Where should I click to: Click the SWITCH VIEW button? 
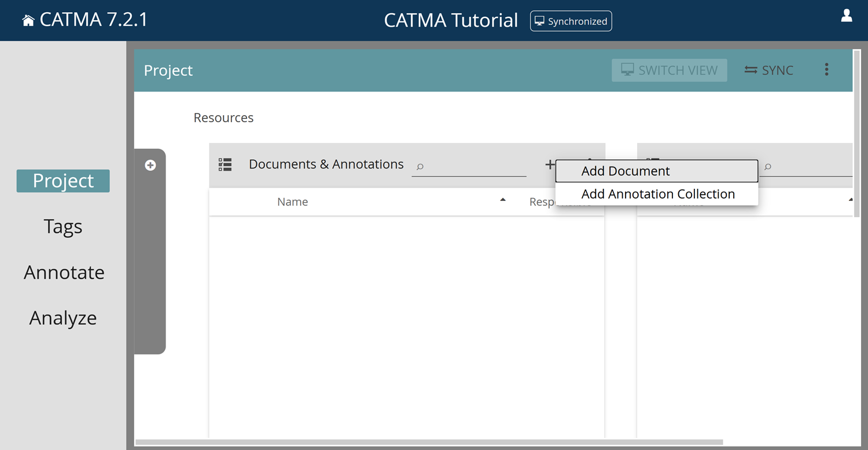click(x=670, y=70)
